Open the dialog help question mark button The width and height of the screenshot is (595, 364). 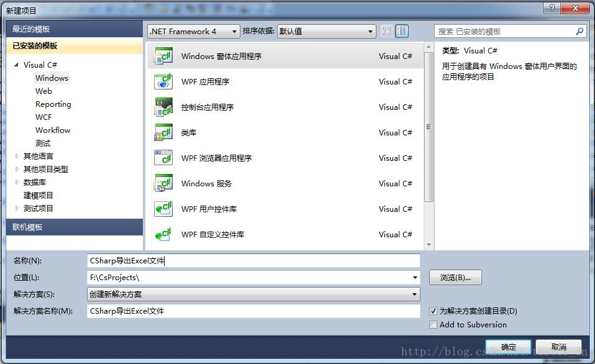tap(552, 8)
